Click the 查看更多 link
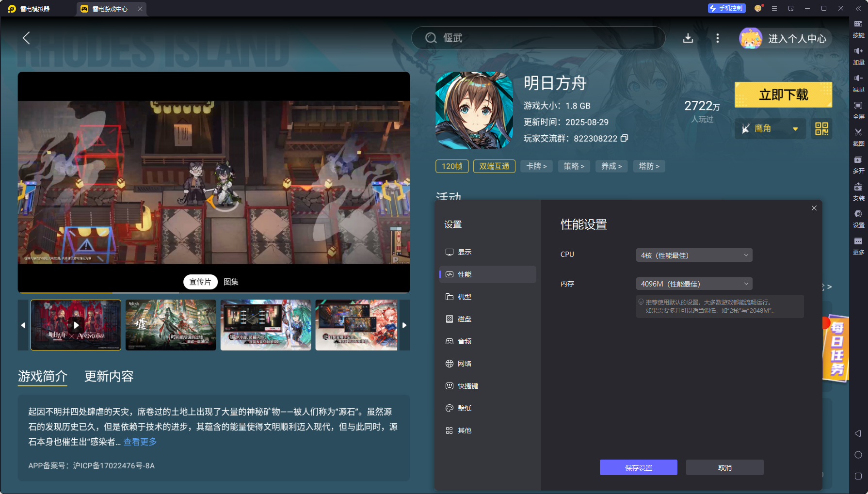This screenshot has width=868, height=494. [x=140, y=442]
